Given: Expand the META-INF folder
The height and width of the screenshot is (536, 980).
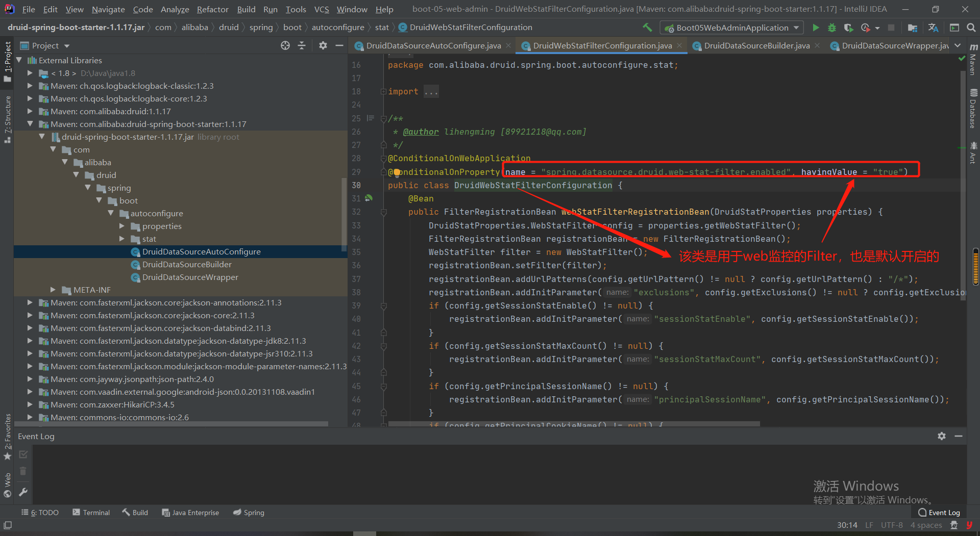Looking at the screenshot, I should pyautogui.click(x=53, y=290).
